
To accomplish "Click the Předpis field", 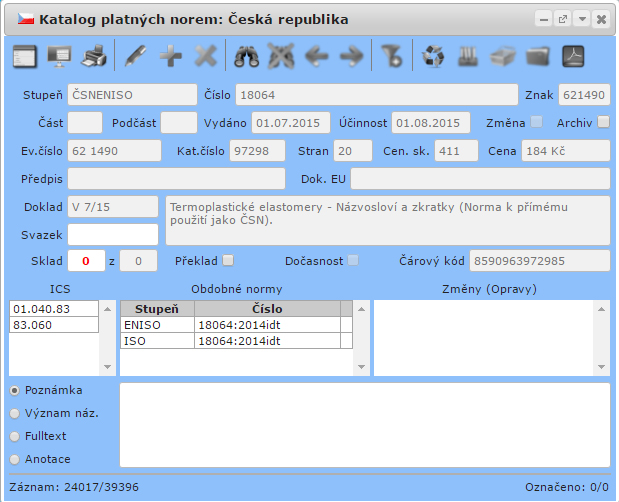I will pos(176,179).
